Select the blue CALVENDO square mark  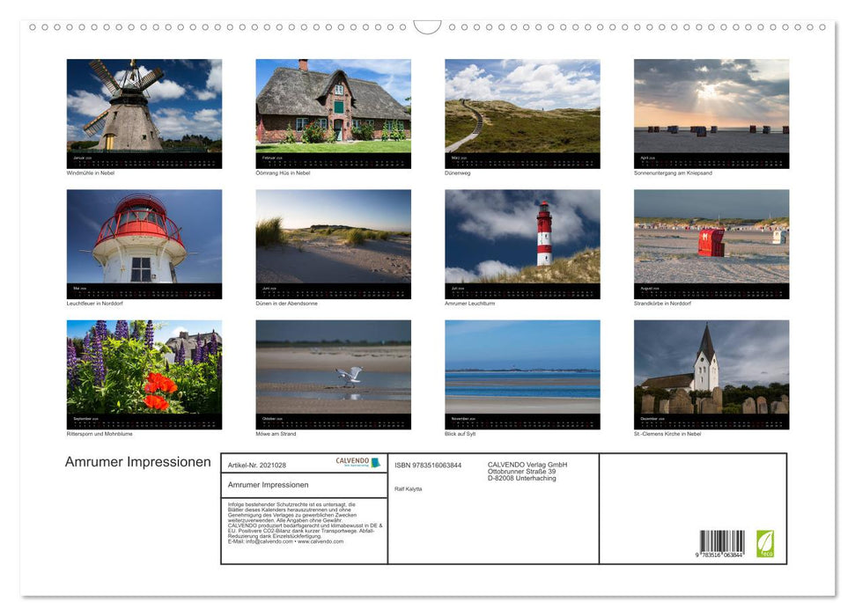tap(376, 462)
